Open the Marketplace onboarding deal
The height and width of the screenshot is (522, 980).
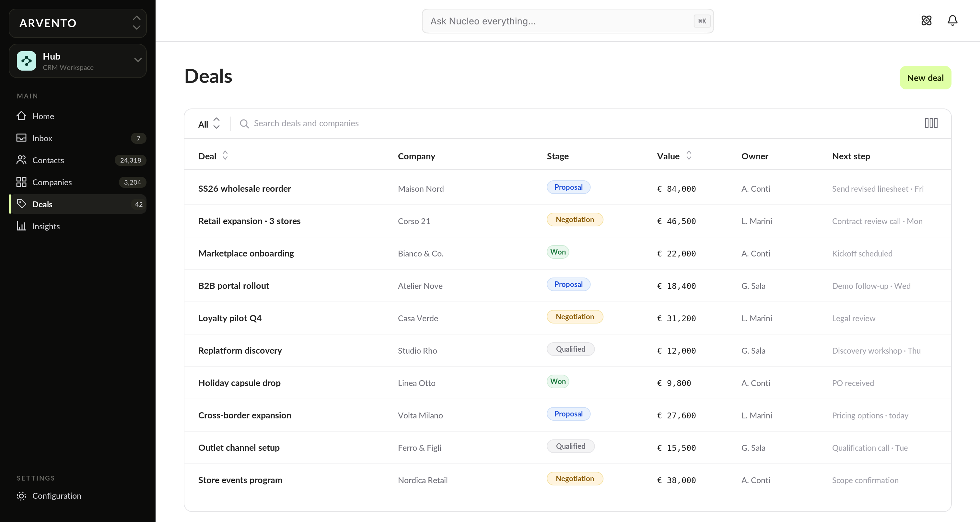point(246,253)
